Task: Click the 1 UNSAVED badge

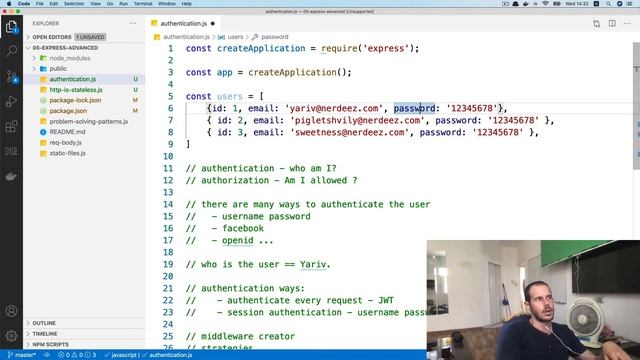Action: point(90,37)
